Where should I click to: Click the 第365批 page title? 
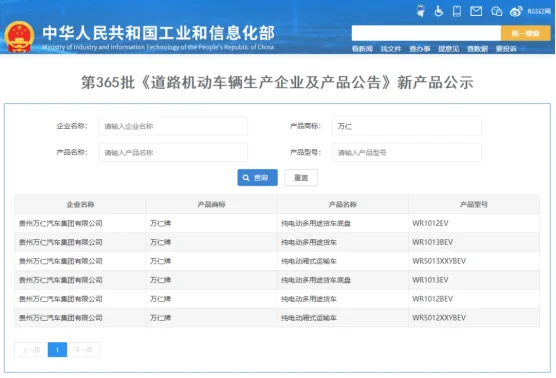coord(277,82)
